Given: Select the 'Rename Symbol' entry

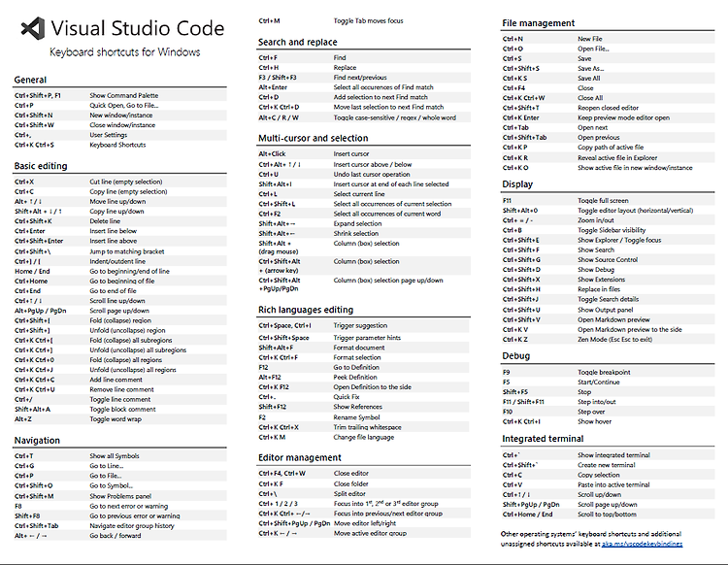Looking at the screenshot, I should (x=356, y=417).
